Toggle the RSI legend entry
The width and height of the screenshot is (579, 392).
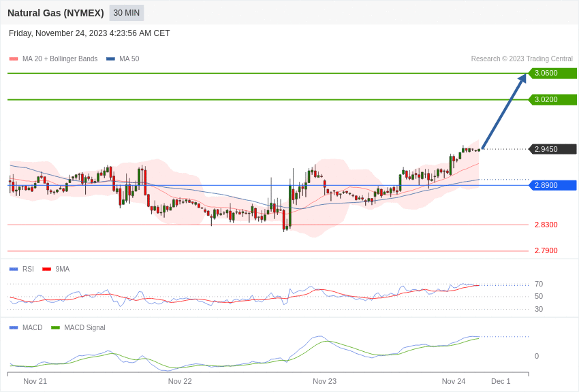[x=21, y=269]
